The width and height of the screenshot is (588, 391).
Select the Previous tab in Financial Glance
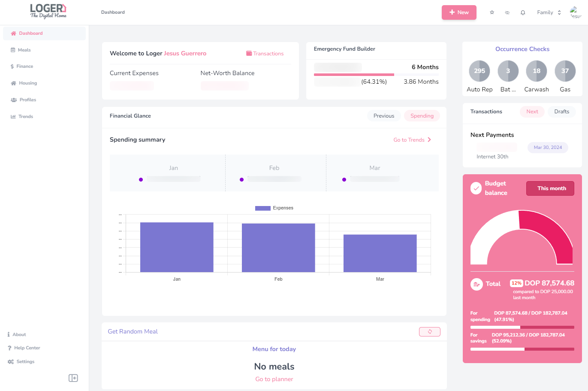[384, 116]
